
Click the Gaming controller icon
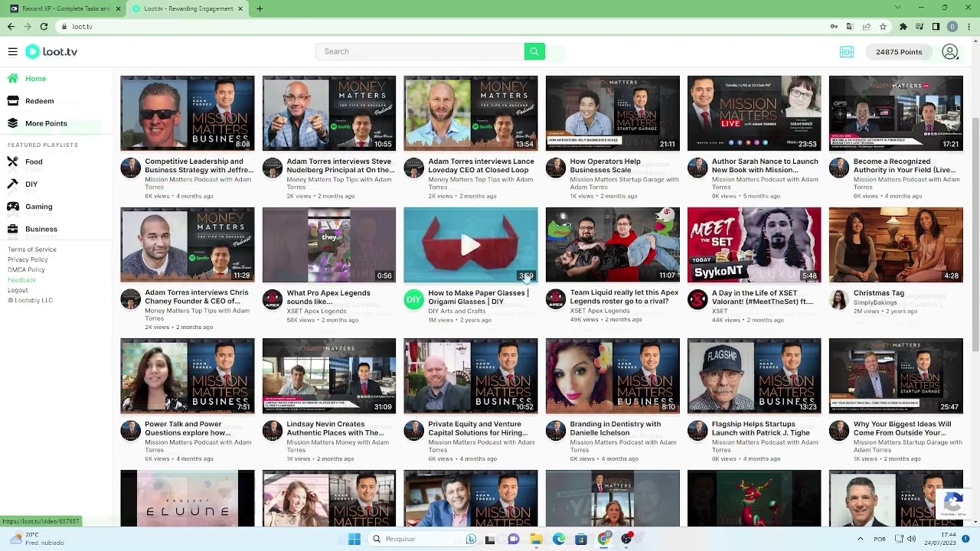12,206
